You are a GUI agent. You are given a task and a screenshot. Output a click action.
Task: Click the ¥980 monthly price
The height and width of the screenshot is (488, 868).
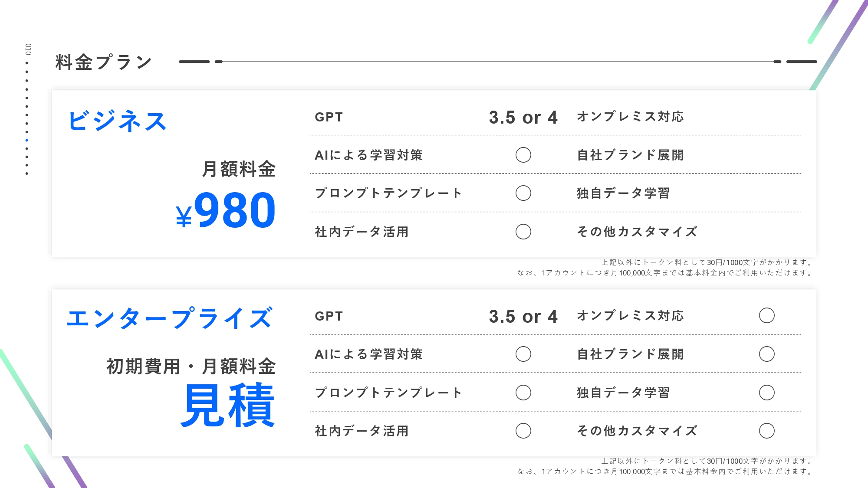226,210
